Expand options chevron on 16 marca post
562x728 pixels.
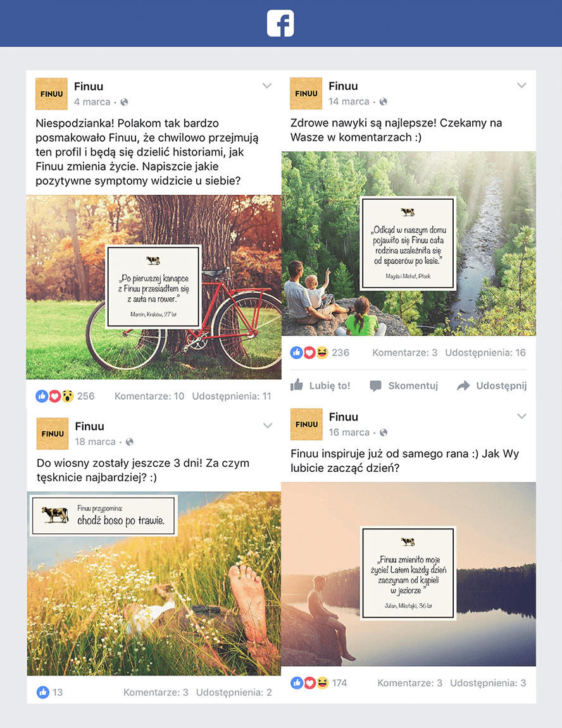(x=521, y=416)
